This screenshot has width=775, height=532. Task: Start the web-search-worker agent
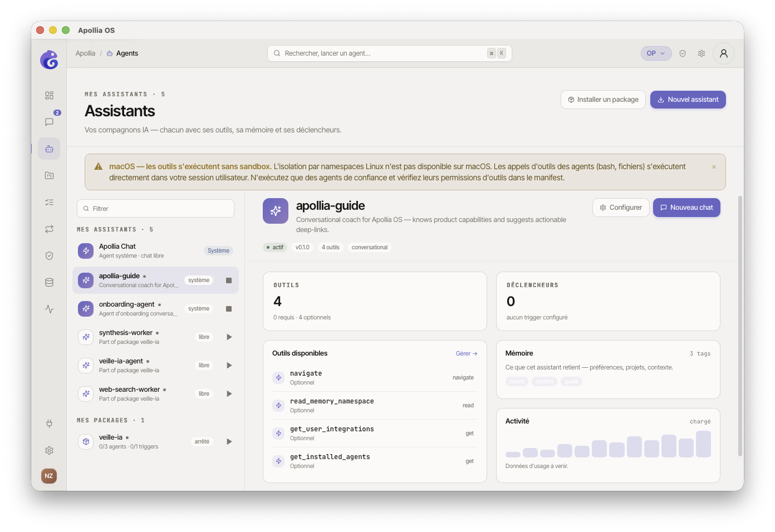(x=229, y=394)
